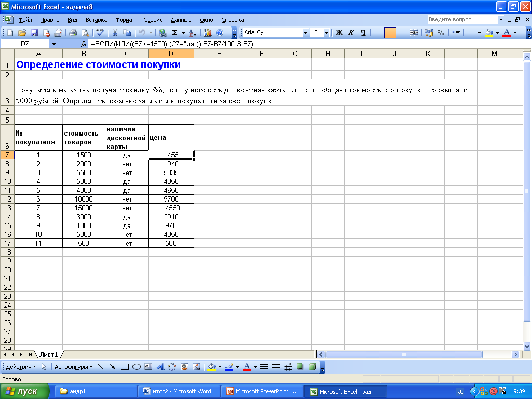
Task: Click the Merge and Center icon
Action: click(414, 33)
